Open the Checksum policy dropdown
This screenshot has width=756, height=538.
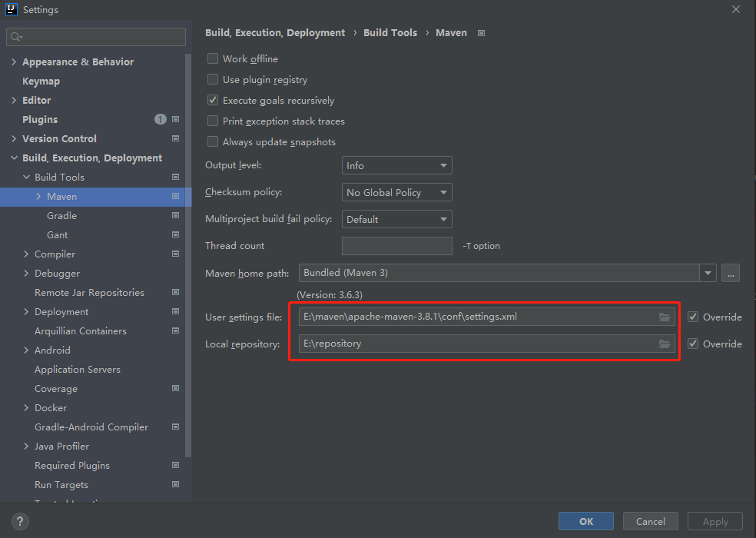[x=396, y=192]
